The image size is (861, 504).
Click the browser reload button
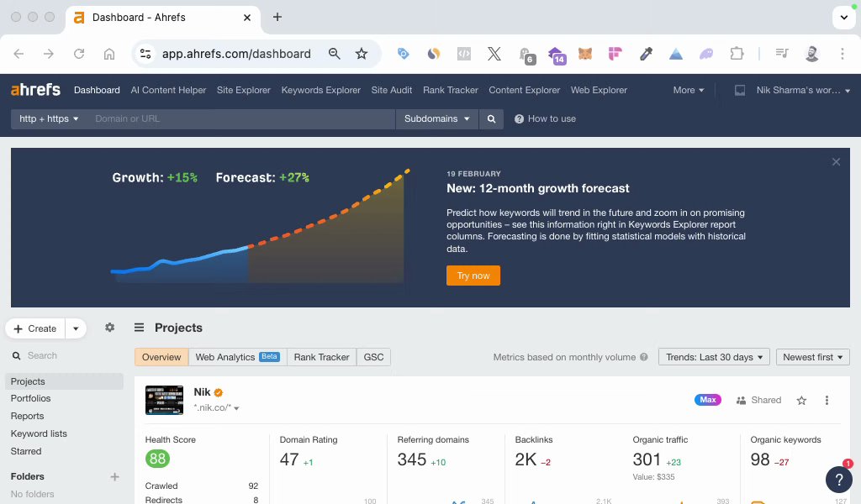[79, 54]
